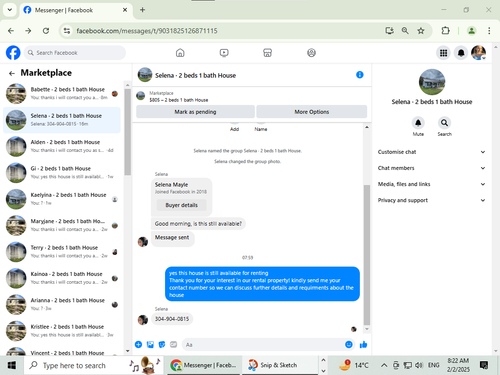Show hidden system tray icons
The image size is (500, 375).
[384, 365]
